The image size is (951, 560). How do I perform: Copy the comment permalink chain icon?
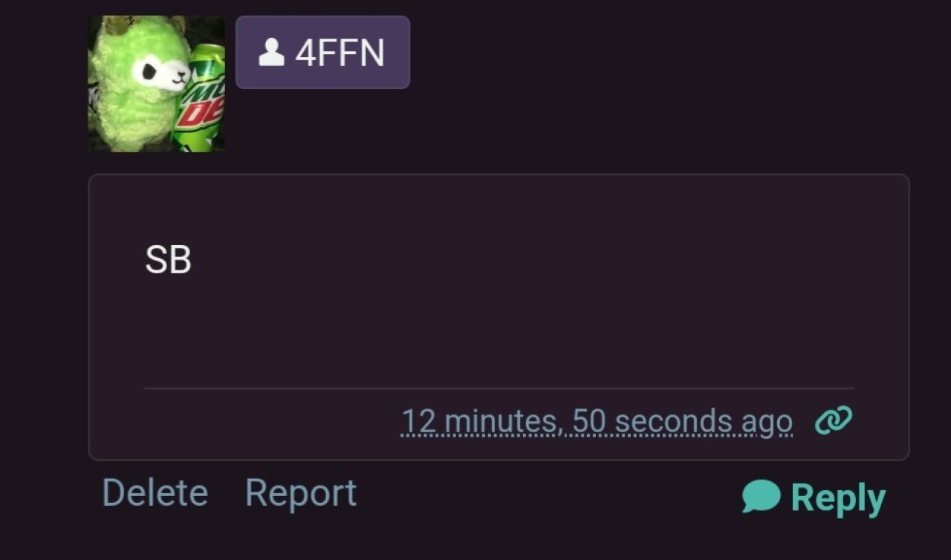tap(834, 420)
